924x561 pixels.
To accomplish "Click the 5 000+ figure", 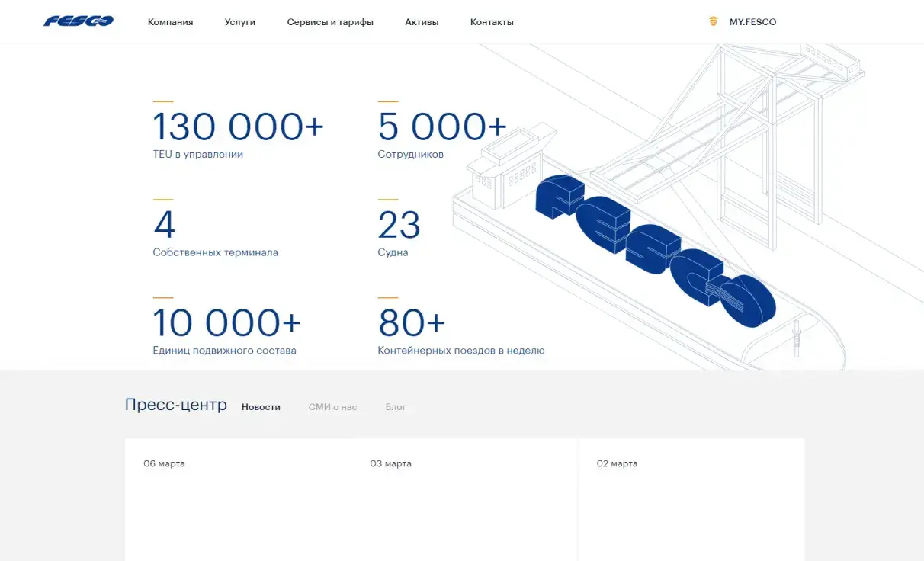I will pyautogui.click(x=442, y=127).
